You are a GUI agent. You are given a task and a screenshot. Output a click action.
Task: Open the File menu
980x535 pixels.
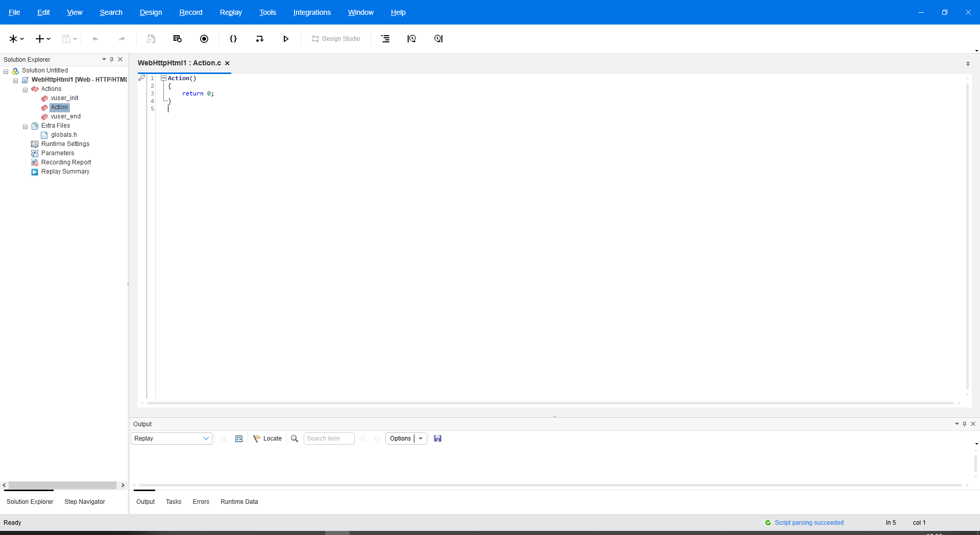(14, 12)
